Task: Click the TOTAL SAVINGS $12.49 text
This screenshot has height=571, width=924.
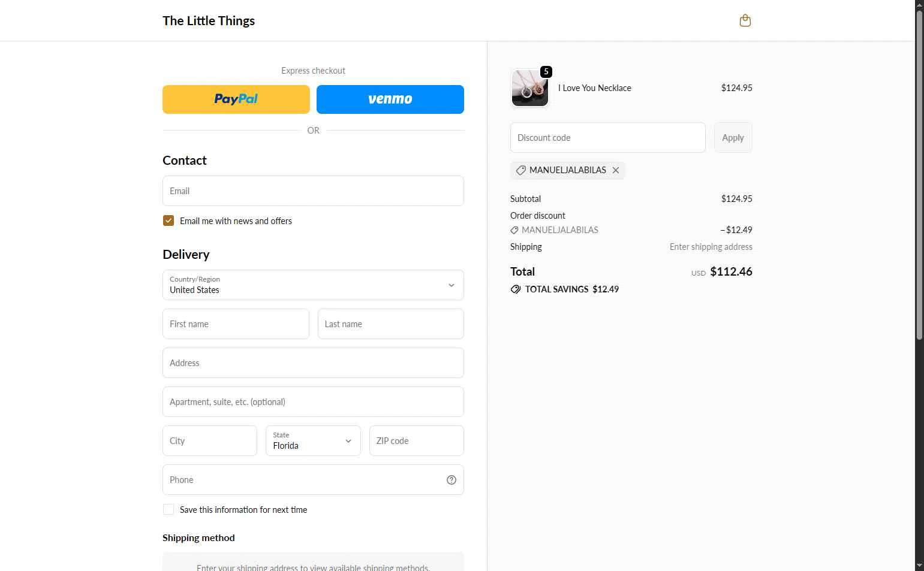Action: (572, 289)
